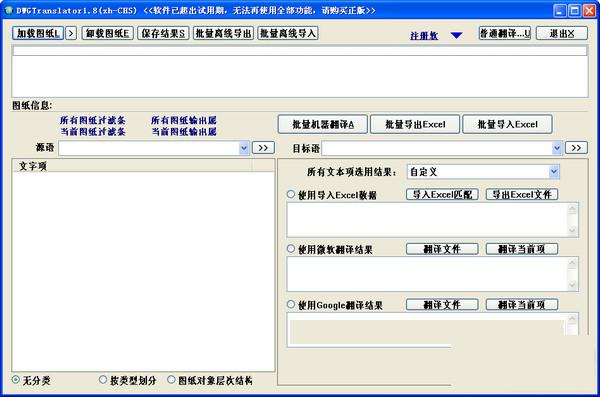Expand the 源语 source language dropdown
This screenshot has width=600, height=397.
[244, 148]
